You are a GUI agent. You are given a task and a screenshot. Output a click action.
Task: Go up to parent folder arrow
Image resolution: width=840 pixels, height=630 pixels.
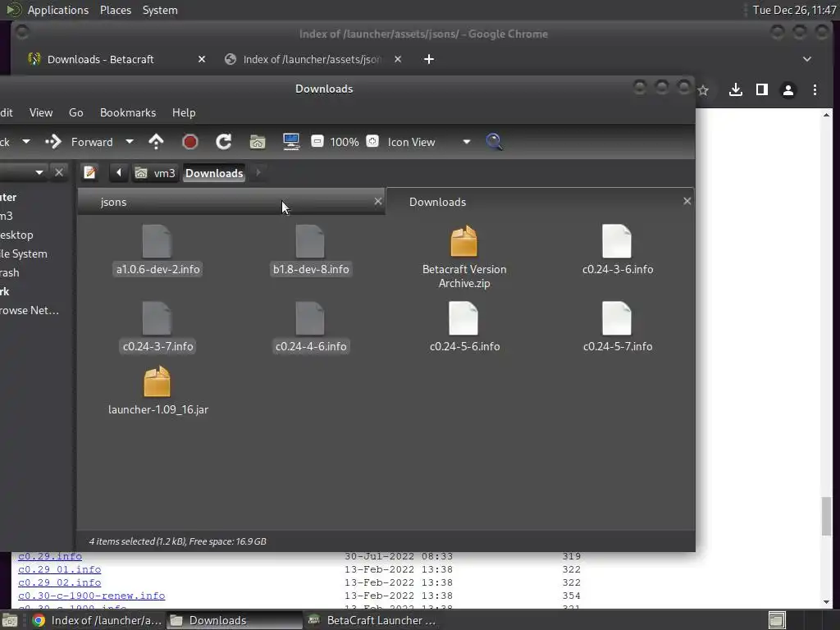[156, 142]
